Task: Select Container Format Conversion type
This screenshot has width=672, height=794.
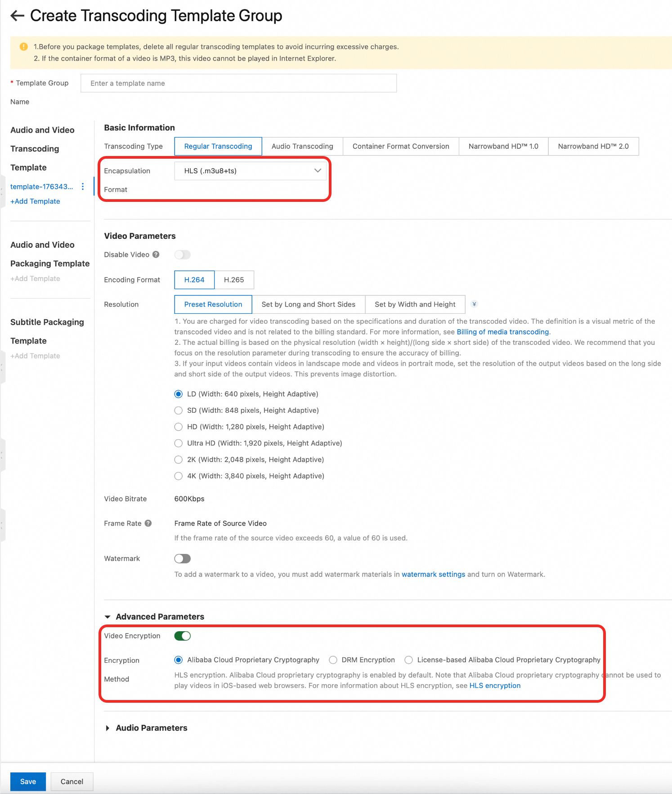Action: tap(401, 146)
